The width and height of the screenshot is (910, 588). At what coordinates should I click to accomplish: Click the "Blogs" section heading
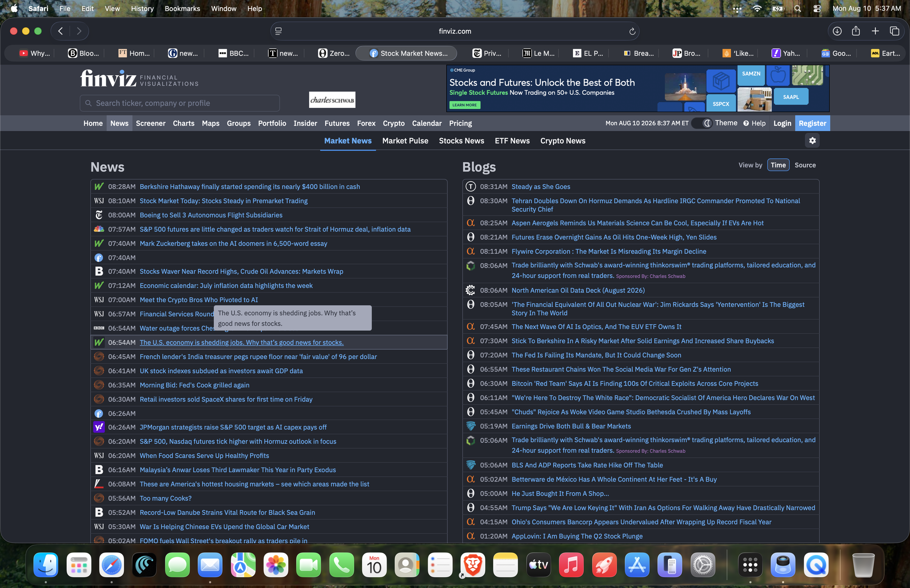[479, 167]
